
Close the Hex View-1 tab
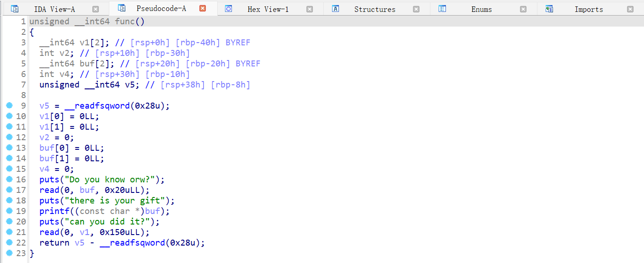[310, 9]
